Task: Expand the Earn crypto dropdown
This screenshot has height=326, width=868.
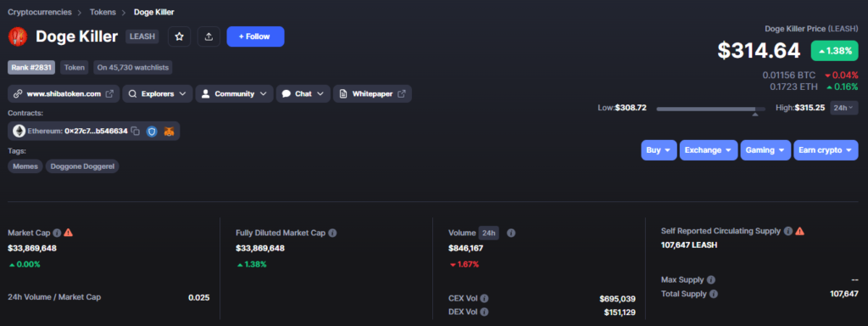Action: pos(826,150)
